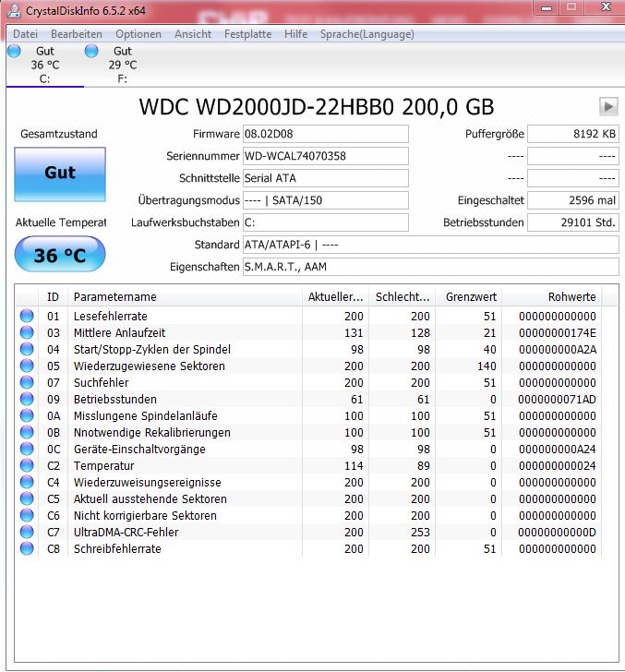Screen dimensions: 625x672
Task: Select the UltraDMA-CRC-Fehler parameter name
Action: [x=126, y=533]
